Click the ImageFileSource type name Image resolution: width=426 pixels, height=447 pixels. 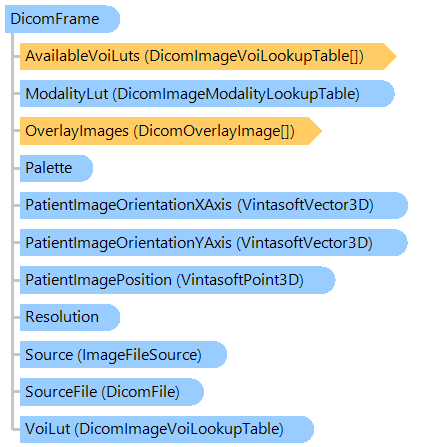tap(140, 354)
